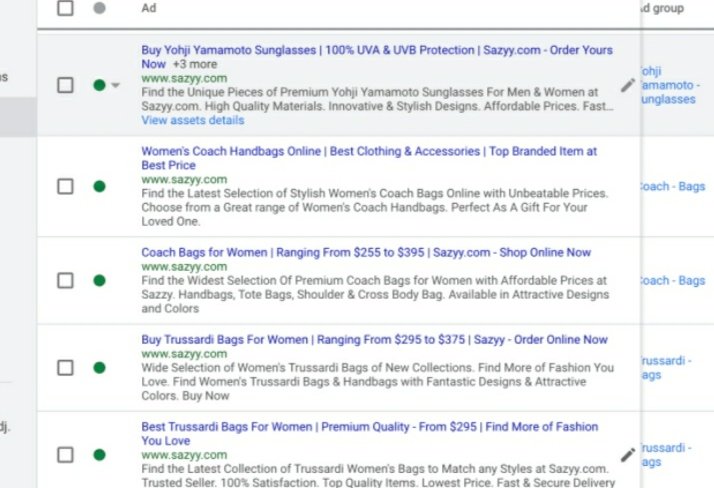Image resolution: width=714 pixels, height=488 pixels.
Task: Open Best Trussardi Bags For Women headline
Action: click(370, 433)
